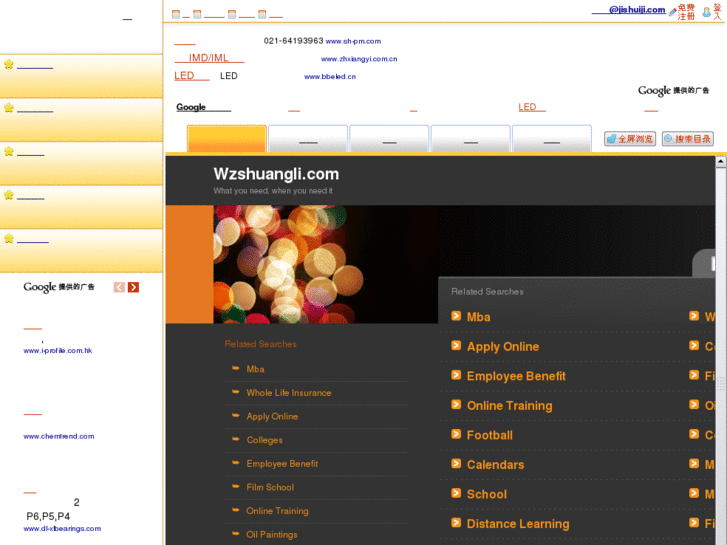Open Oil Paintings related search
Image resolution: width=727 pixels, height=545 pixels.
coord(272,535)
